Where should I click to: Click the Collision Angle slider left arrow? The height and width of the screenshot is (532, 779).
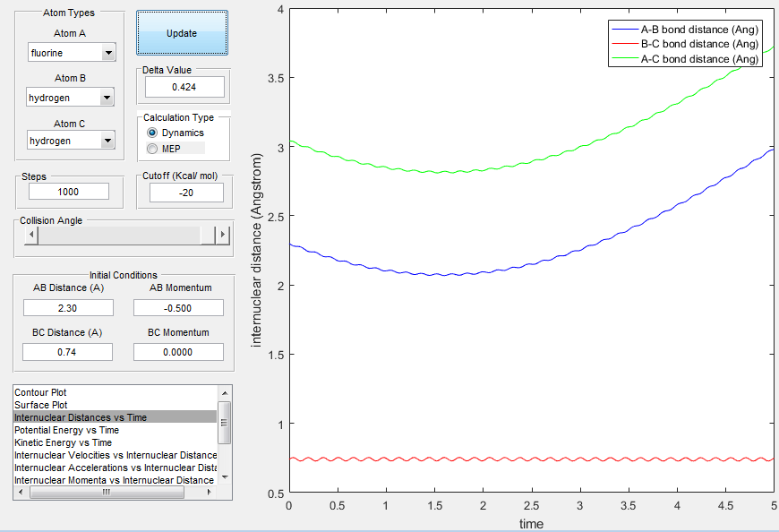31,235
